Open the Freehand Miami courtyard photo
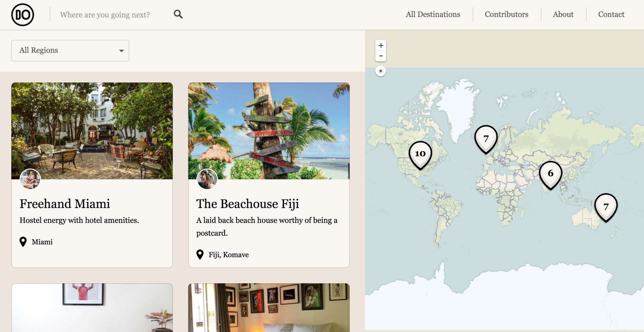Viewport: 644px width, 332px height. coord(92,131)
